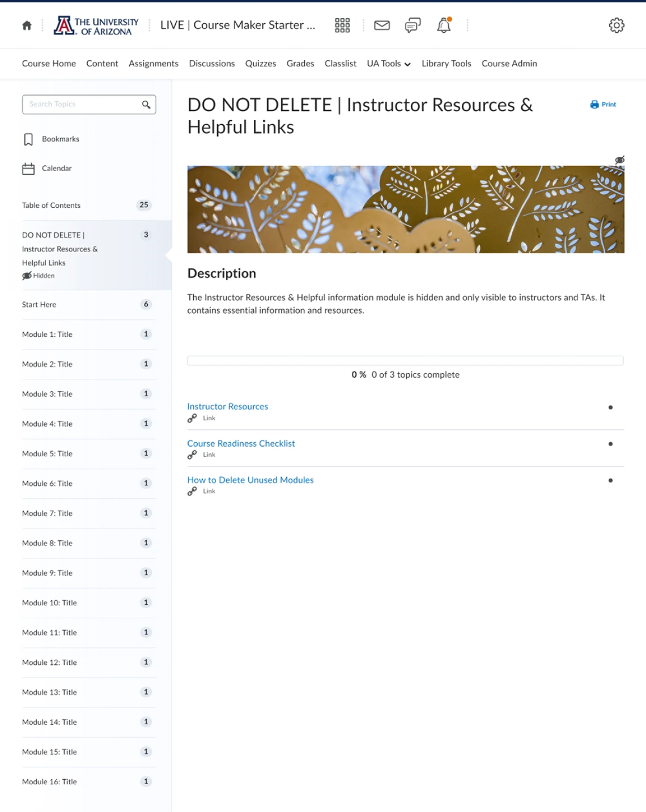The image size is (646, 812).
Task: Select Module 5: Title in the sidebar
Action: coord(89,454)
